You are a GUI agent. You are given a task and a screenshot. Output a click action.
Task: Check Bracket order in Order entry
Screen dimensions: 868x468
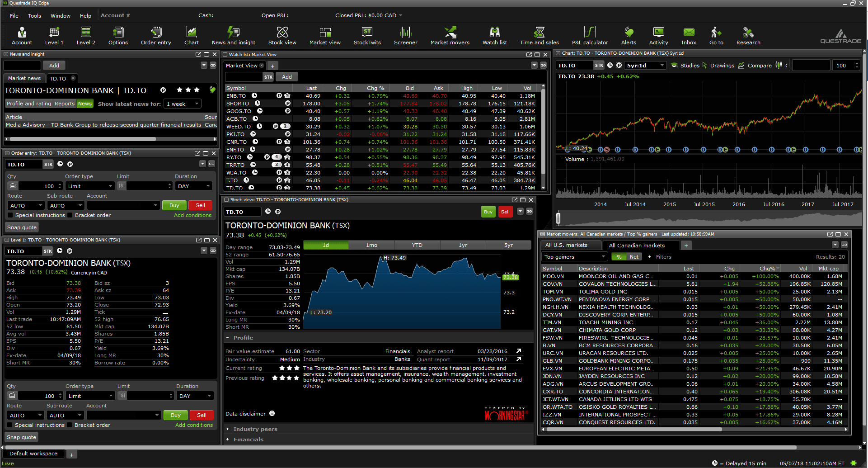70,215
